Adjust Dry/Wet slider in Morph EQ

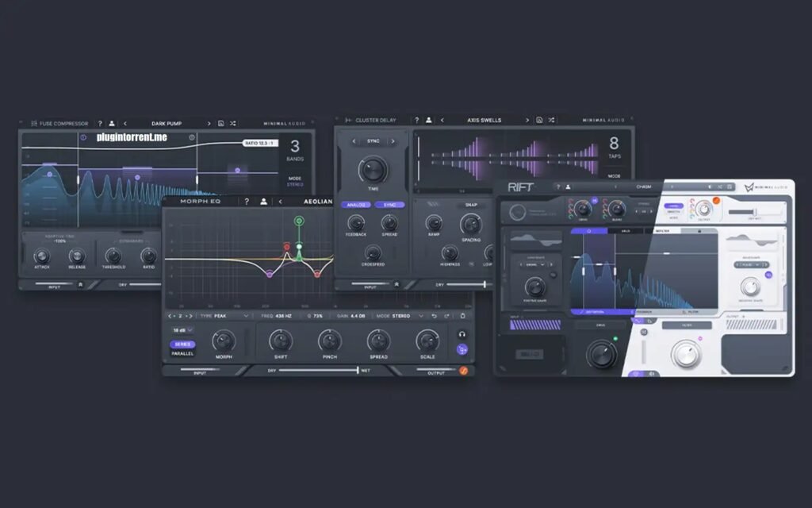(x=318, y=370)
